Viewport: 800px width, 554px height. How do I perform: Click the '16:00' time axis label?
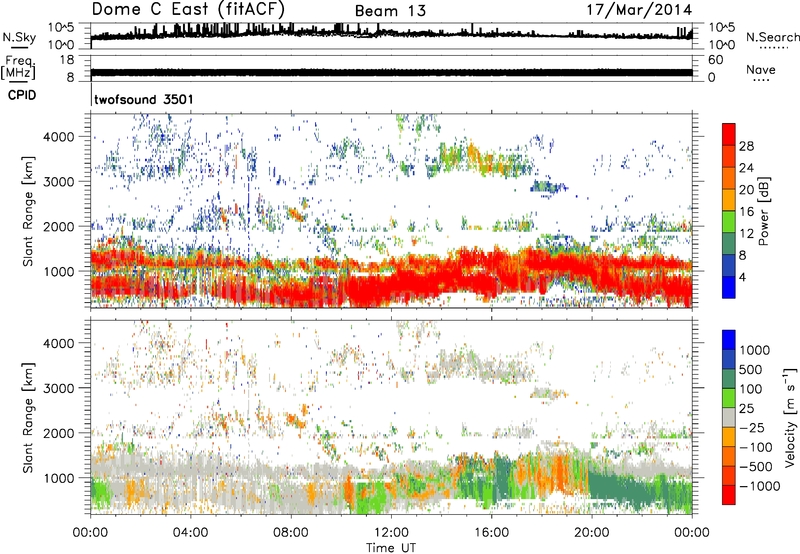491,533
